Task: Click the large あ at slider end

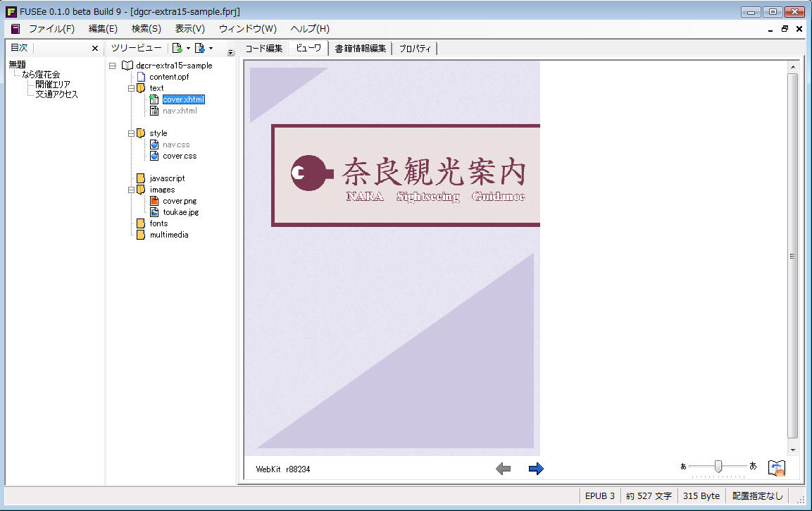Action: [753, 466]
